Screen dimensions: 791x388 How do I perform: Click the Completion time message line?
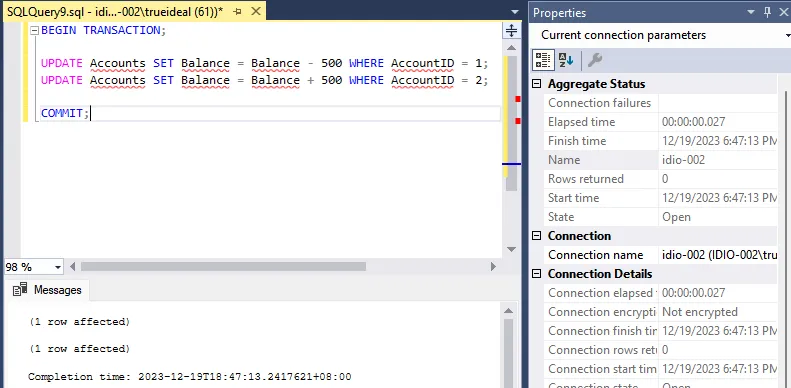point(190,377)
